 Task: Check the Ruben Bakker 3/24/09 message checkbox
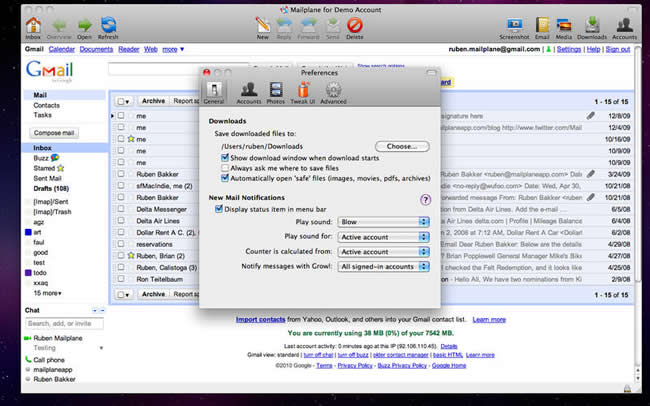tap(121, 174)
